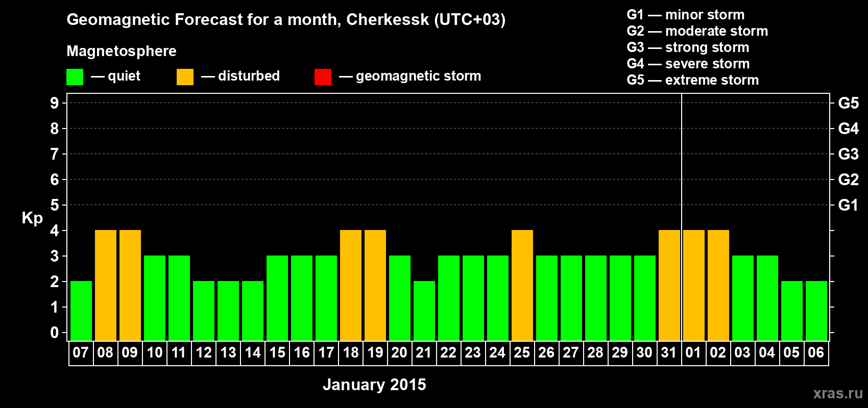Viewport: 868px width, 408px height.
Task: Click the red geomagnetic storm legend swatch
Action: 323,77
